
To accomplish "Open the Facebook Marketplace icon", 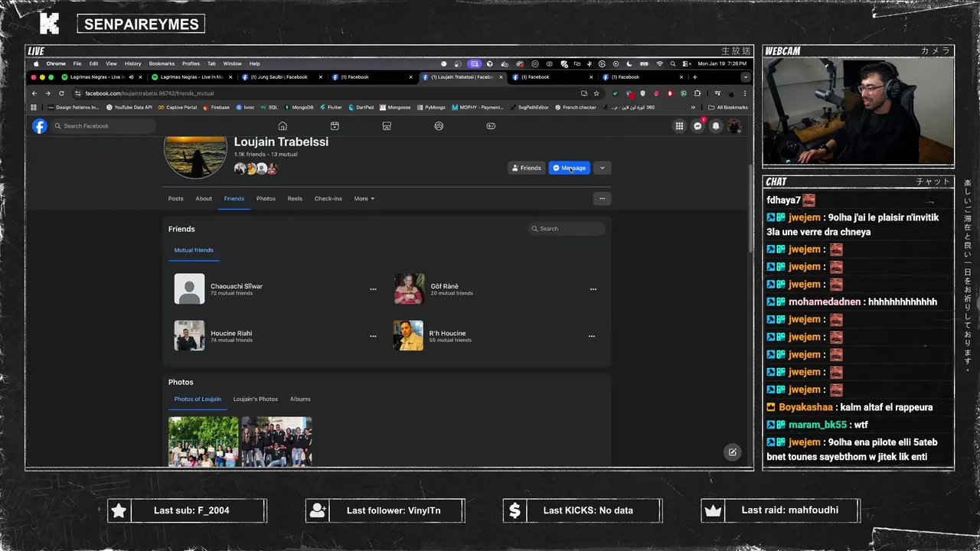I will point(387,126).
